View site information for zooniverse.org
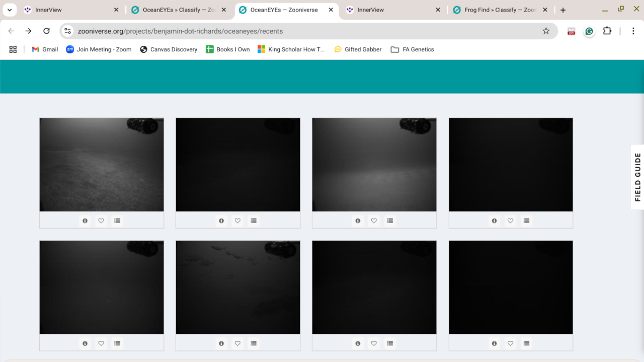Screen dimensions: 644x362 (68, 31)
